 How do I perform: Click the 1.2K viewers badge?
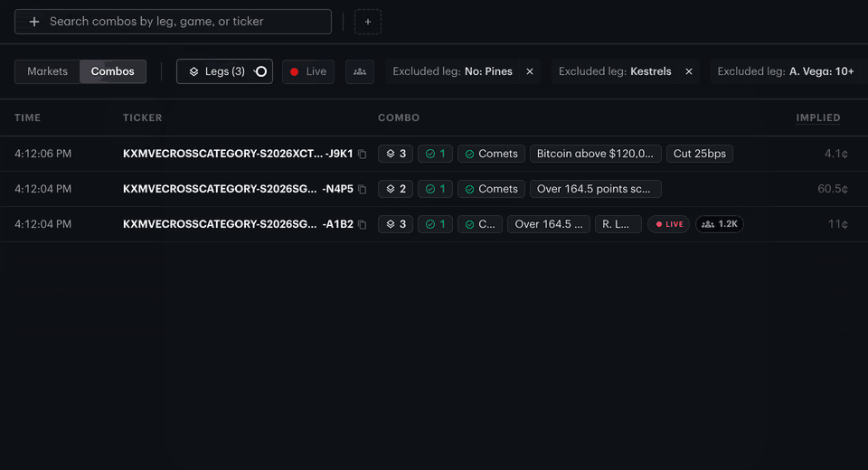(719, 223)
